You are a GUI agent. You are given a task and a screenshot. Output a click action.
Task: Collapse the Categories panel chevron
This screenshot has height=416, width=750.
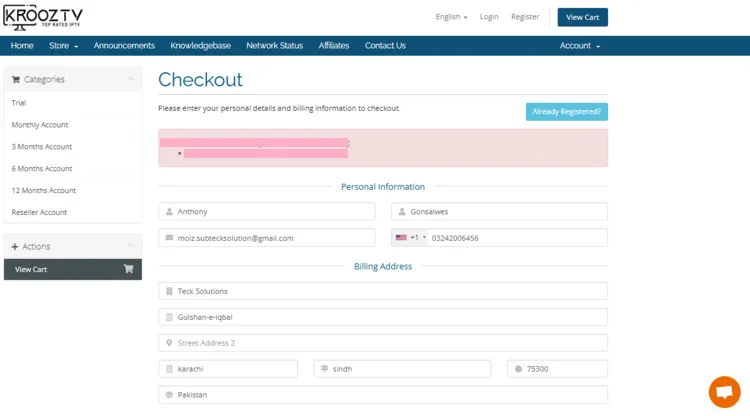point(131,79)
